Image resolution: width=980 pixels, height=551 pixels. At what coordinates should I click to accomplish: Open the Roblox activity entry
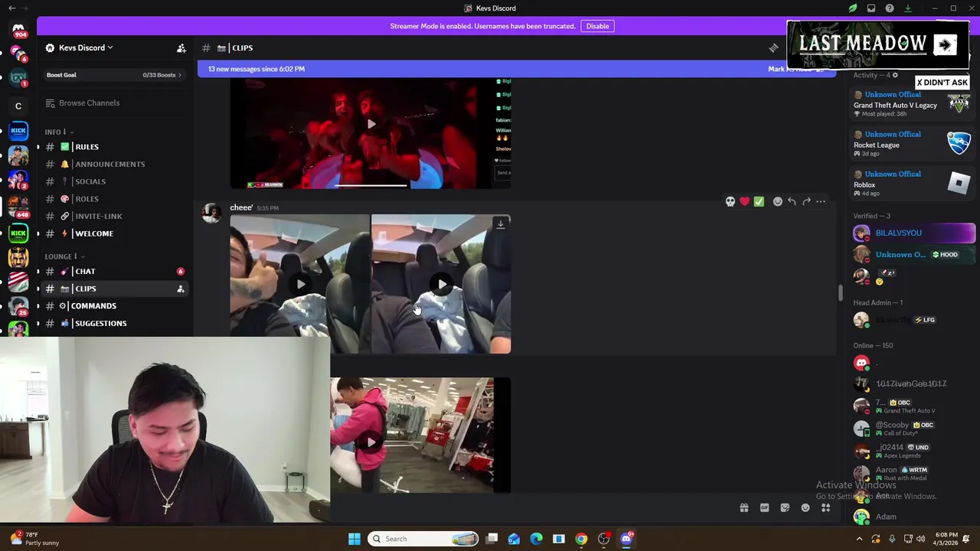[x=913, y=184]
